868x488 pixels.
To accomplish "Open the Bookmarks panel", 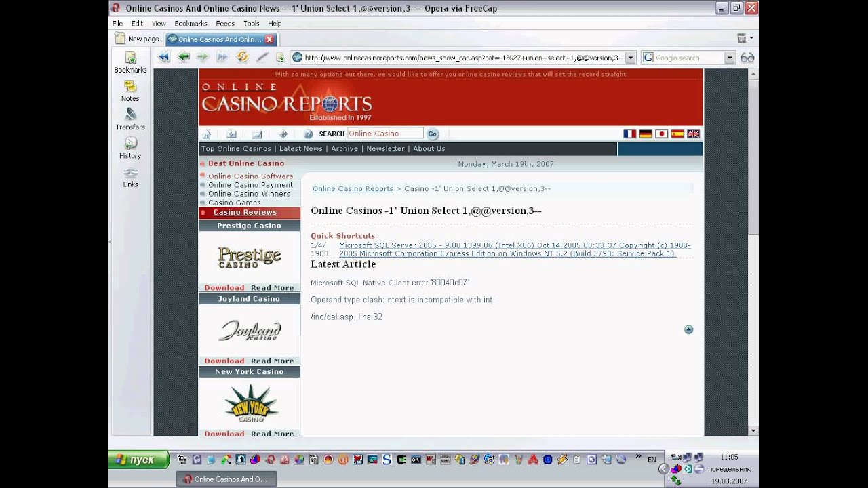I will [130, 62].
